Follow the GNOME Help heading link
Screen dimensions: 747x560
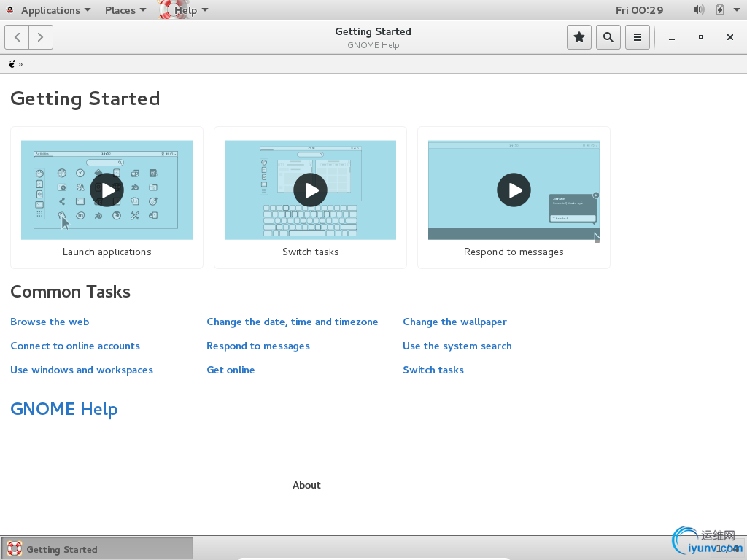coord(64,409)
